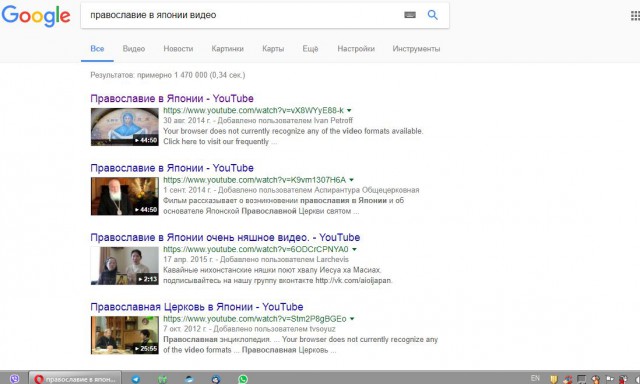Open the Thunderbird-like taskbar icon before WhatsApp

click(x=216, y=379)
